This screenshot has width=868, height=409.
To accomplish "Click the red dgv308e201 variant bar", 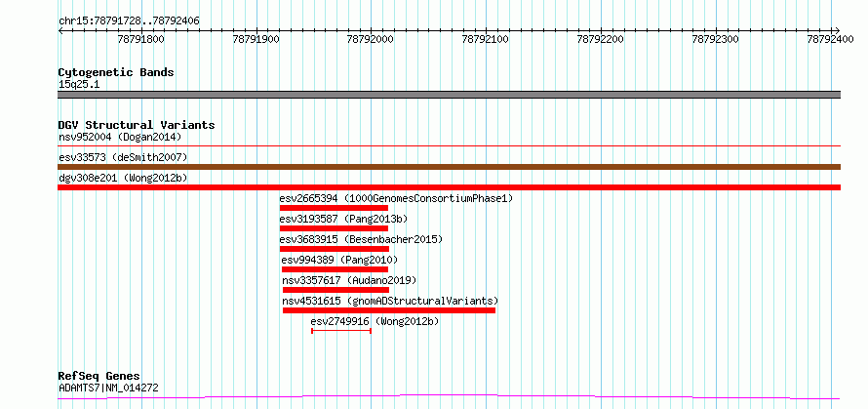I will tap(449, 187).
